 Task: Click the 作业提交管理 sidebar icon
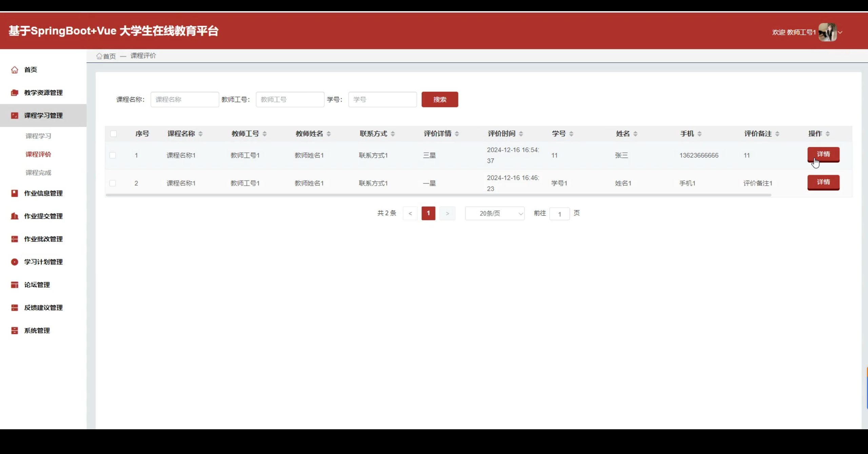[15, 216]
